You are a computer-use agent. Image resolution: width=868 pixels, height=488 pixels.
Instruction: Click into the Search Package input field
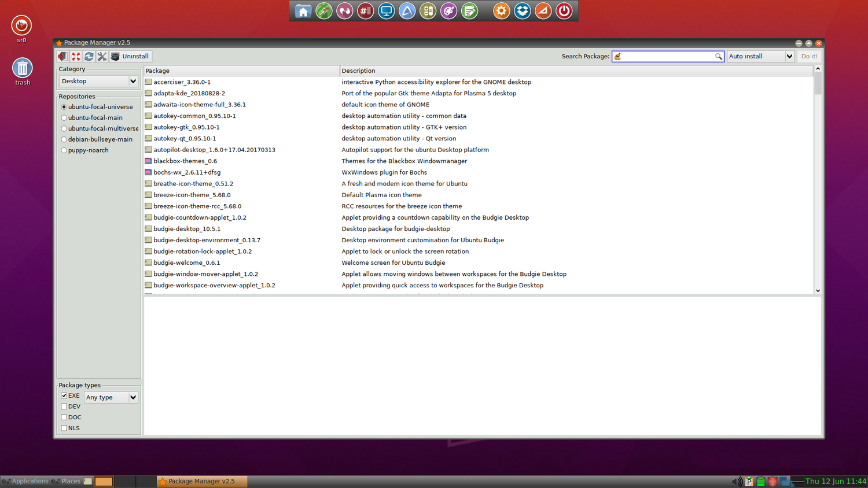tap(667, 56)
